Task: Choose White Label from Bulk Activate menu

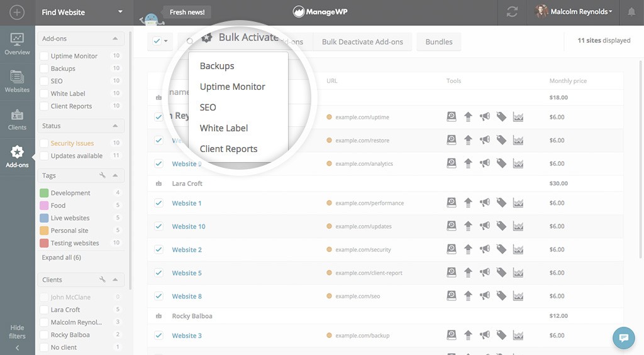Action: (224, 128)
